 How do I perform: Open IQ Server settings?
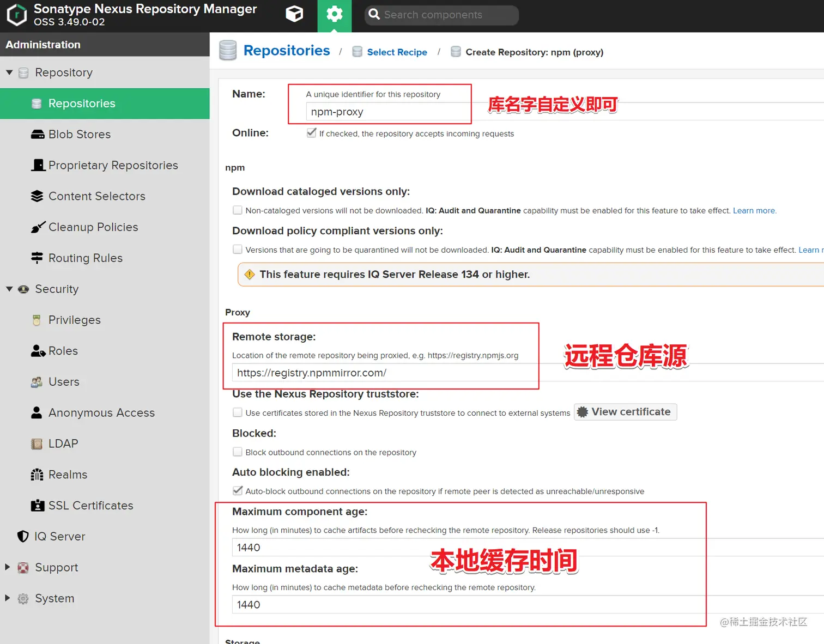click(105, 537)
